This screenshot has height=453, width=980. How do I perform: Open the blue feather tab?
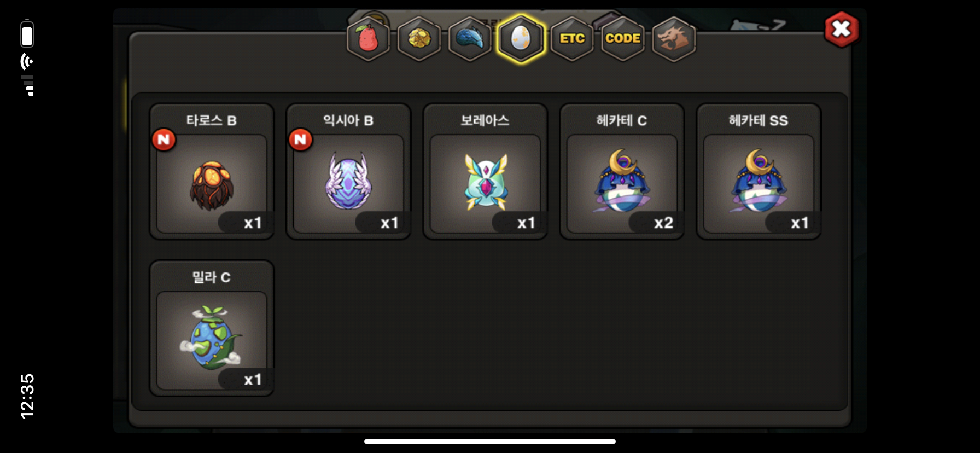[470, 39]
